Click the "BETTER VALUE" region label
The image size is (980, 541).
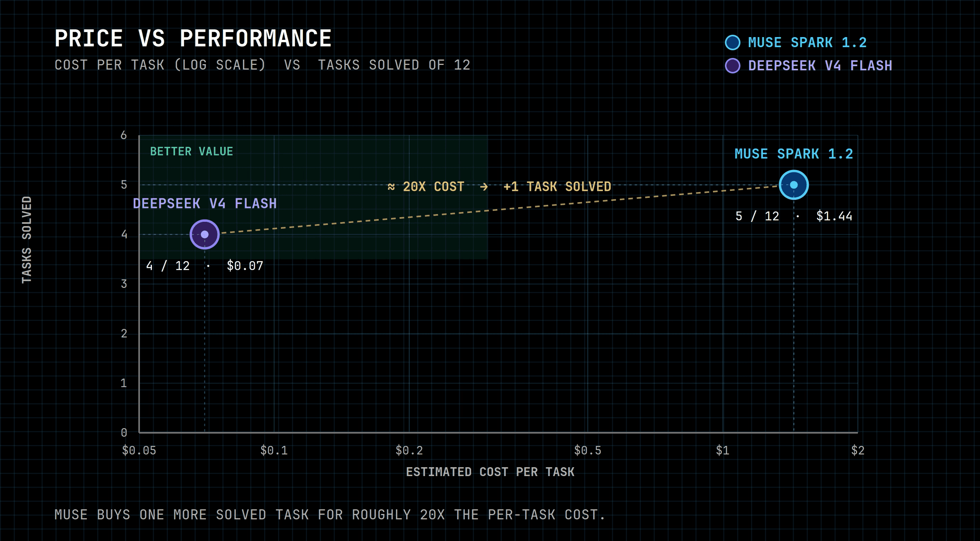click(x=192, y=151)
